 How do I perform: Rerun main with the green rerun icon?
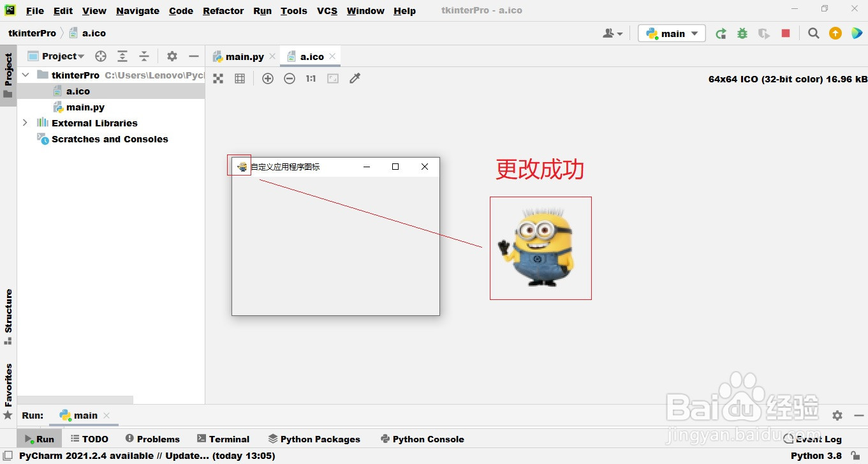point(721,34)
